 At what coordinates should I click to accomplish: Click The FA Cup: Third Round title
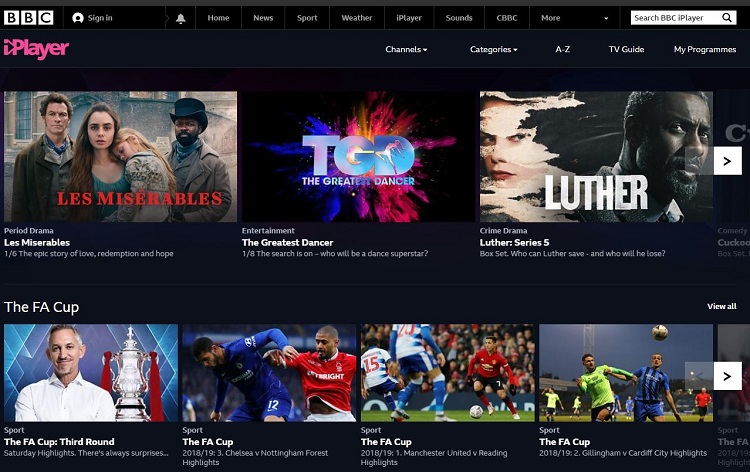tap(59, 442)
